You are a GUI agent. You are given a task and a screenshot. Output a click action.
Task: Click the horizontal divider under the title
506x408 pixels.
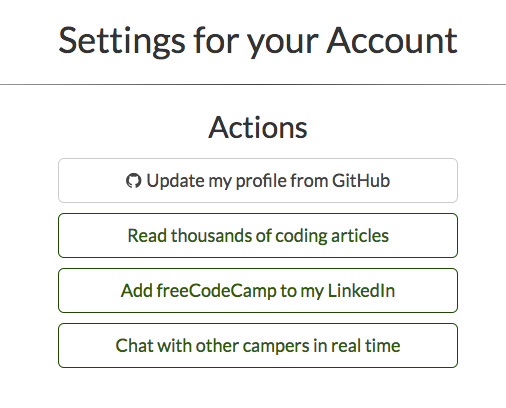253,85
